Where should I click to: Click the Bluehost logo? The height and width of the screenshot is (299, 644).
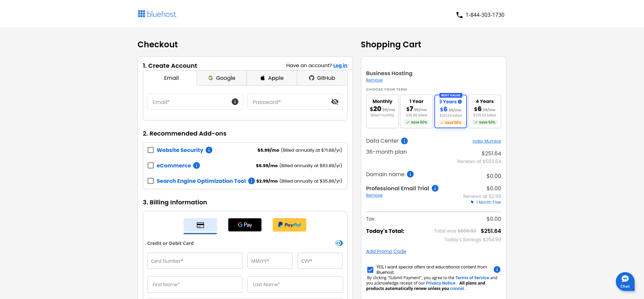[157, 14]
